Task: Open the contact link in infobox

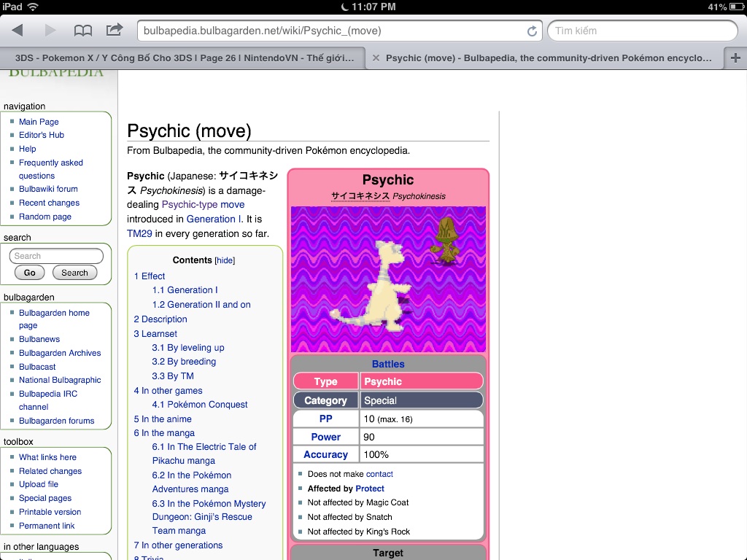Action: tap(379, 474)
